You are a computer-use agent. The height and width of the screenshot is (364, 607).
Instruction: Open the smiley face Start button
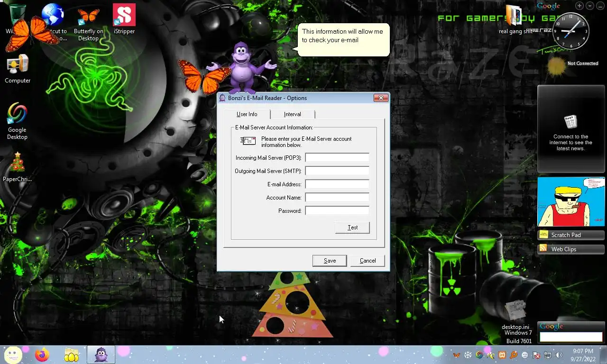(13, 355)
